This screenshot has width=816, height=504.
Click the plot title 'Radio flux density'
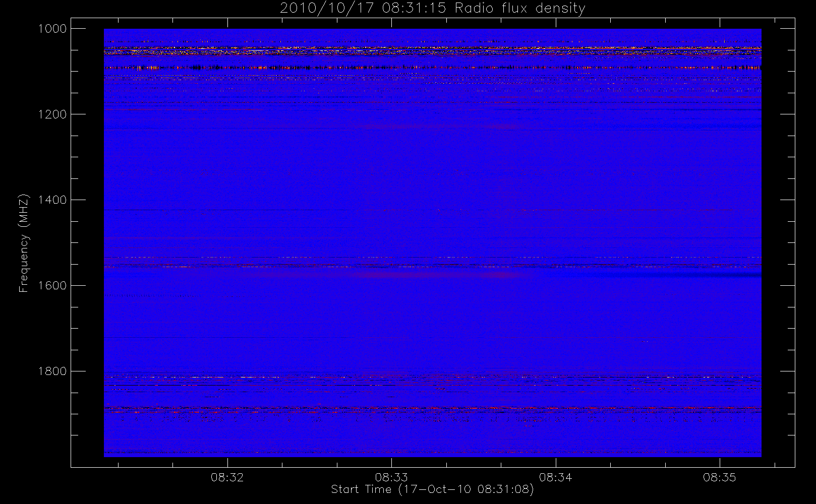[x=520, y=9]
